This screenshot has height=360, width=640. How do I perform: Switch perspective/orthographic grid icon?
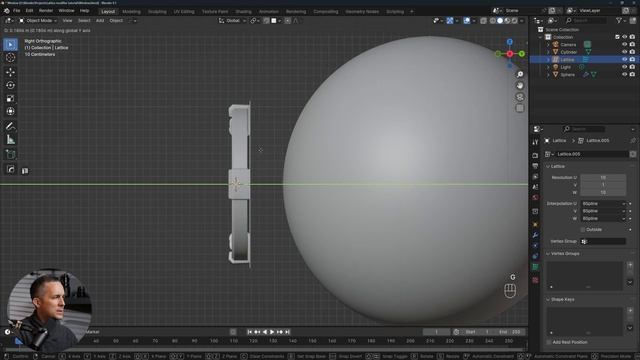[x=520, y=109]
